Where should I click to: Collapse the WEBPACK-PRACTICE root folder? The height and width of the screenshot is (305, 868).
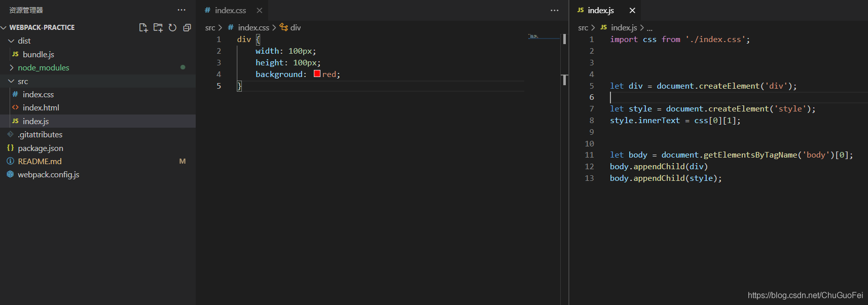pyautogui.click(x=42, y=27)
